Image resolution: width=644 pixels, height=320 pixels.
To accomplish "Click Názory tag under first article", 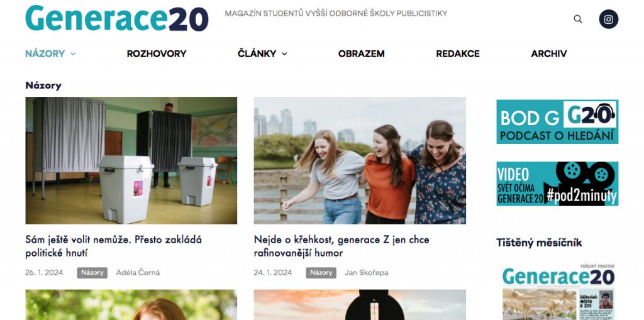I will pyautogui.click(x=92, y=273).
